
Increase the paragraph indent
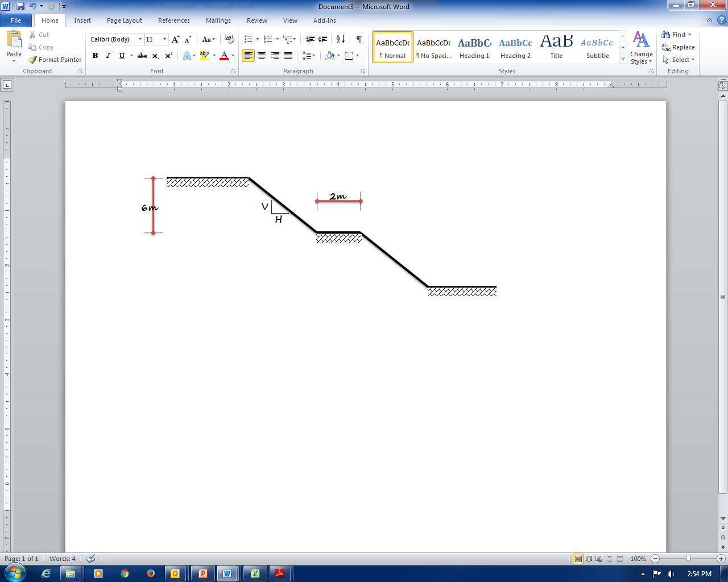point(322,39)
